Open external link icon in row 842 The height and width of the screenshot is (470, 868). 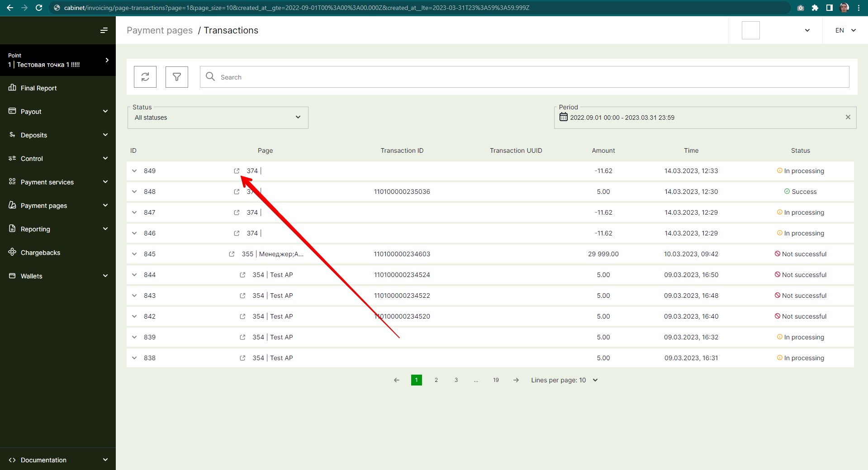point(242,316)
